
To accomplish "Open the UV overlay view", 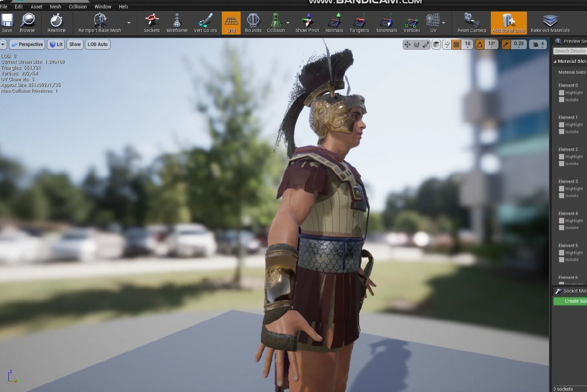I will point(433,22).
